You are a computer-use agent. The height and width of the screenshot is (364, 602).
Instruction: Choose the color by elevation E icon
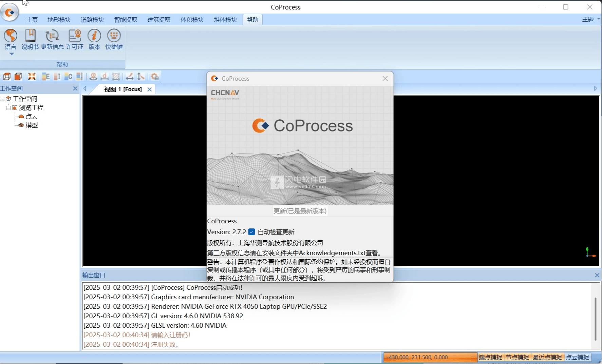[x=45, y=77]
